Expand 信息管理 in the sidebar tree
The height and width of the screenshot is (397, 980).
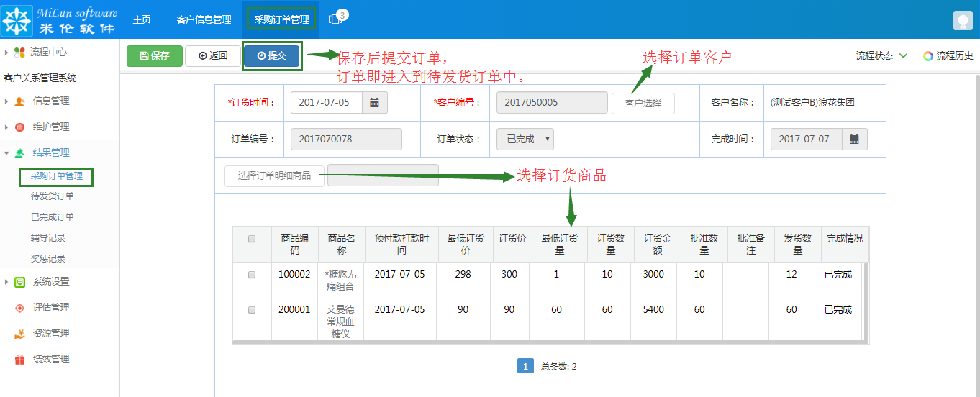[50, 101]
